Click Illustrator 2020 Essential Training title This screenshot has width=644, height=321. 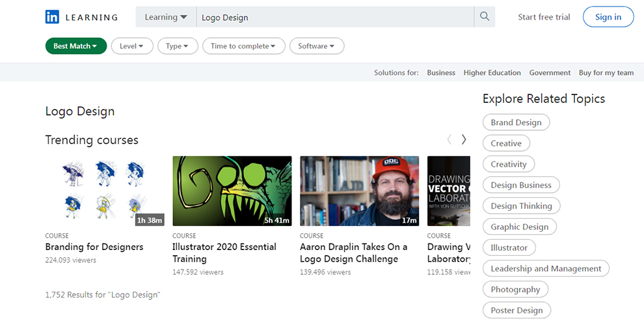224,253
